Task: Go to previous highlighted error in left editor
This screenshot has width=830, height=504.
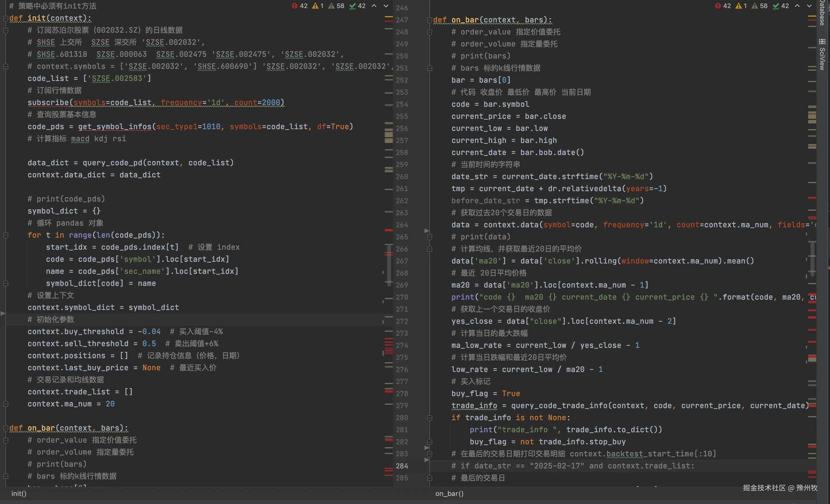Action: click(x=374, y=6)
